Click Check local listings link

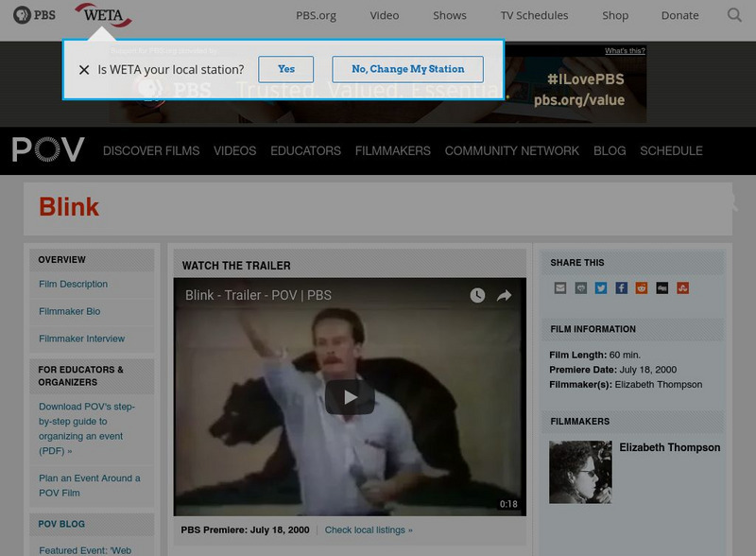369,530
